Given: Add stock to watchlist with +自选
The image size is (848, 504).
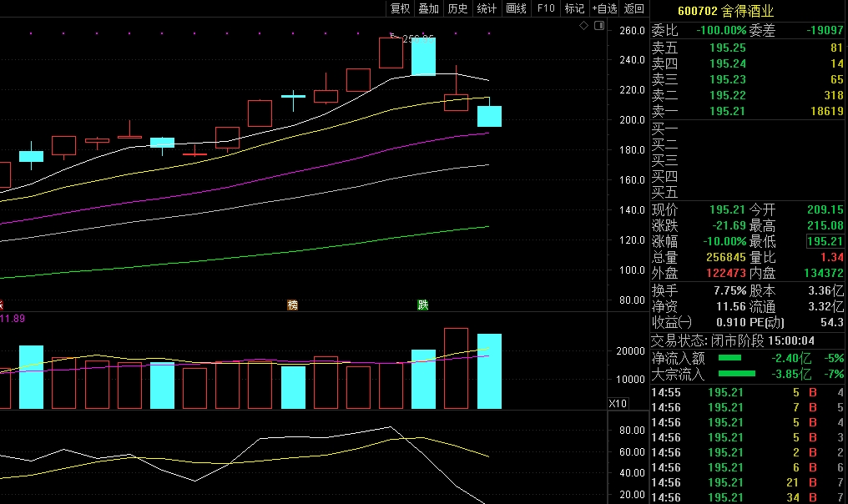Looking at the screenshot, I should coord(604,8).
